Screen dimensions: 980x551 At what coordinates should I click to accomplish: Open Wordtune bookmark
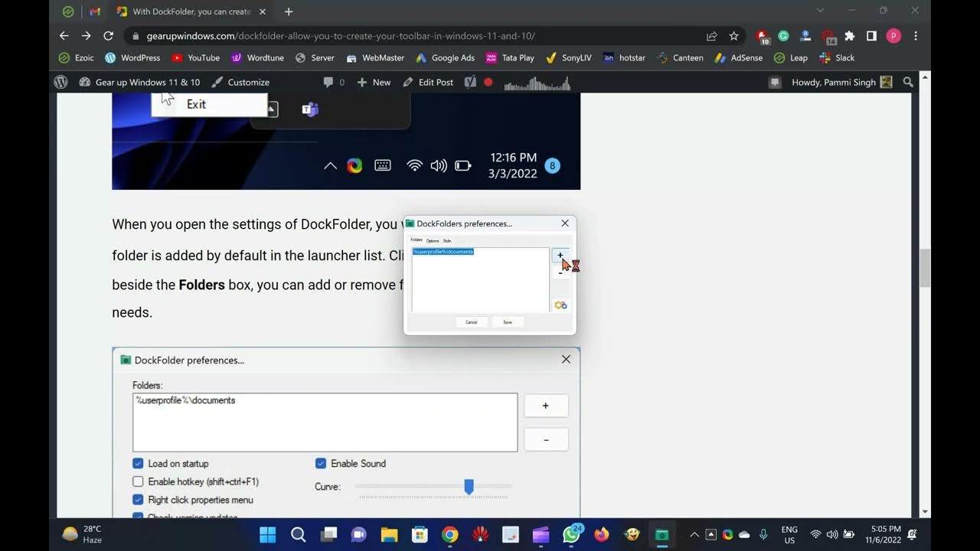(x=257, y=57)
